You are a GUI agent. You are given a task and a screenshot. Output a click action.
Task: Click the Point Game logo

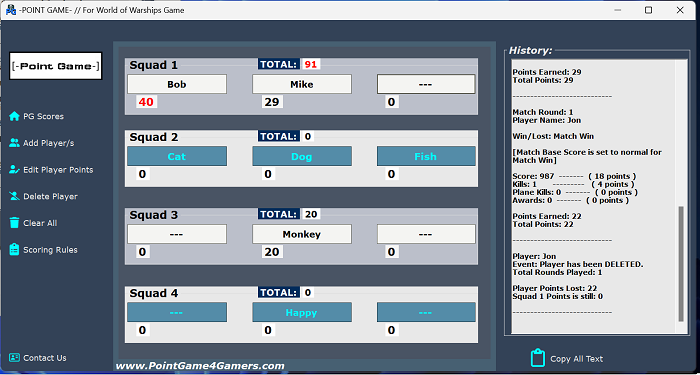[x=56, y=66]
